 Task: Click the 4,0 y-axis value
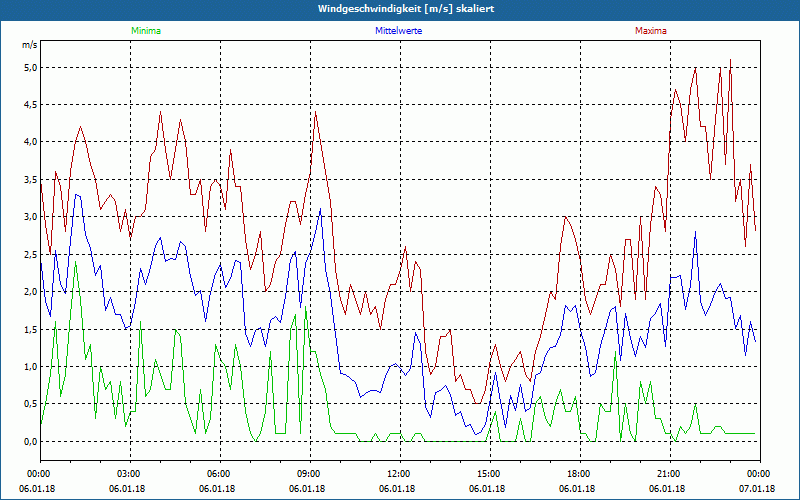(30, 142)
